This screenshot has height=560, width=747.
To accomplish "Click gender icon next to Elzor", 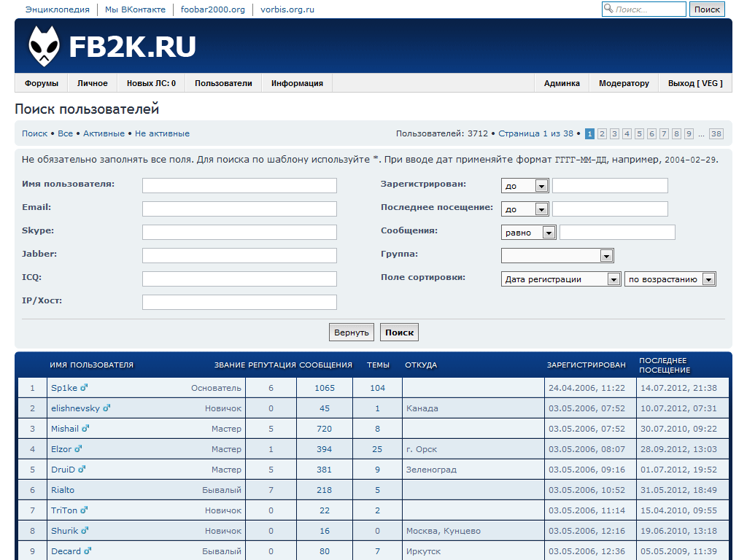I will (x=78, y=449).
